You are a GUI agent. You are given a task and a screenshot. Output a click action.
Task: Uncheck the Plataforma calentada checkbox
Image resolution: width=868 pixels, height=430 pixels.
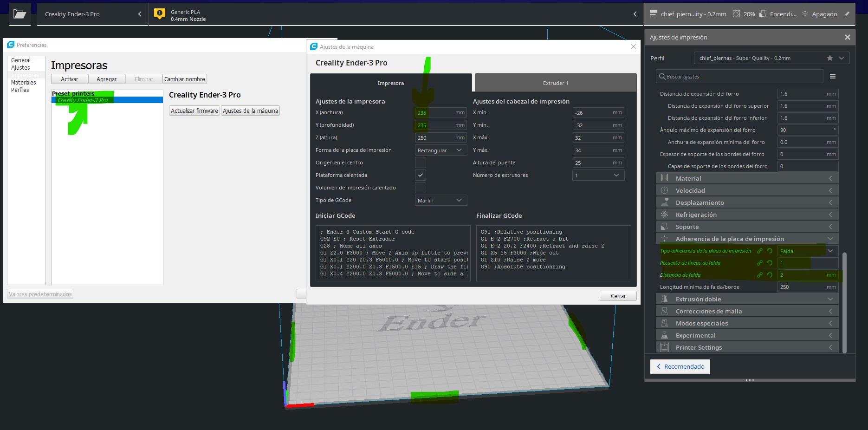tap(421, 175)
